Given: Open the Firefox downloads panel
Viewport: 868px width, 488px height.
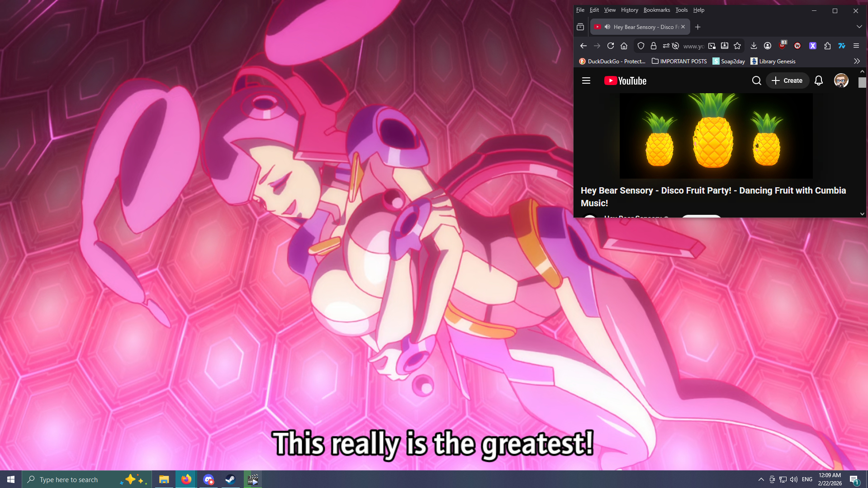Looking at the screenshot, I should 754,46.
